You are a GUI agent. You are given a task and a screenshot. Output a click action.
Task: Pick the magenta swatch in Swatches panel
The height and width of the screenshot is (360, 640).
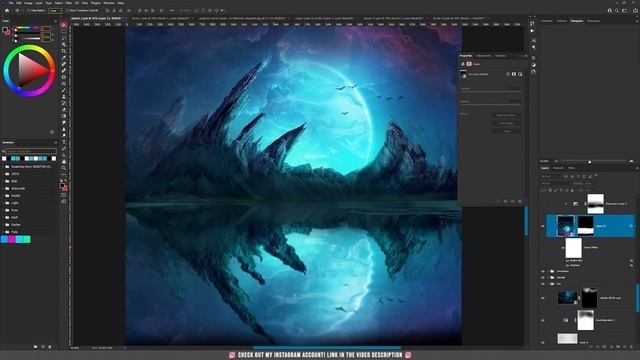[x=12, y=239]
